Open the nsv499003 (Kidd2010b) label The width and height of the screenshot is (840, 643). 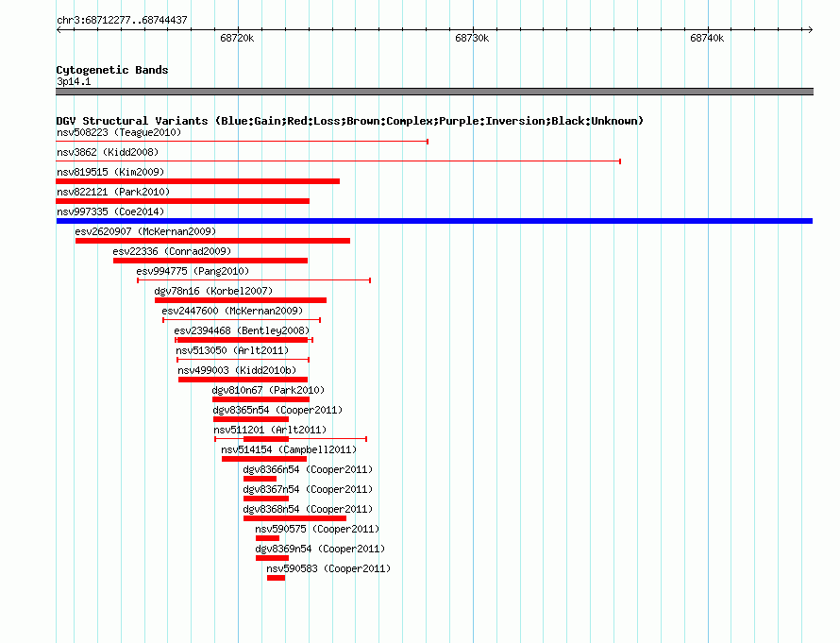[237, 370]
